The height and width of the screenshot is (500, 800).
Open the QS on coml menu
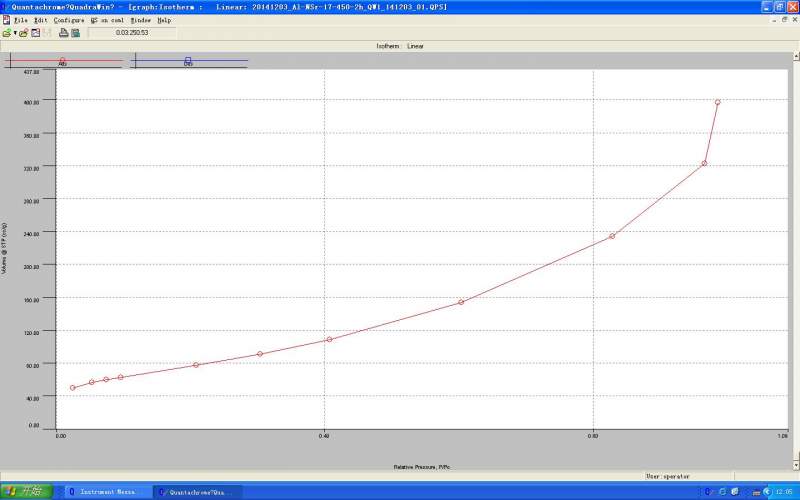tap(107, 20)
